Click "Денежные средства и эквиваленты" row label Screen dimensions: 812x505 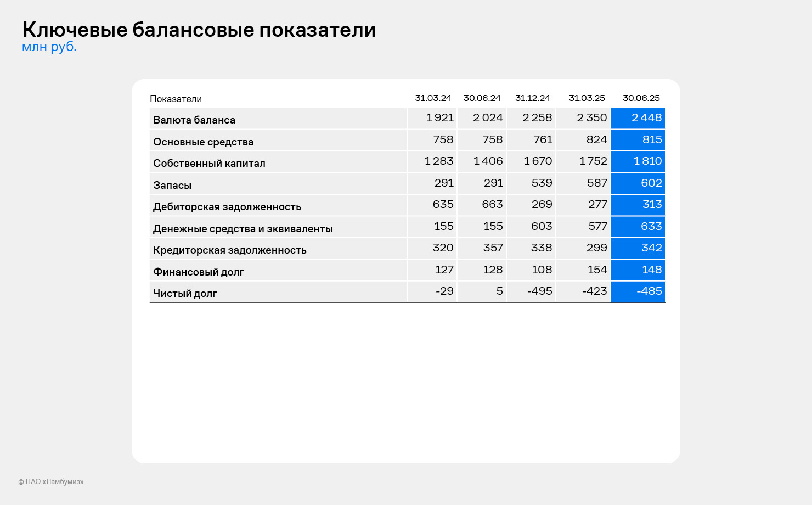click(243, 228)
